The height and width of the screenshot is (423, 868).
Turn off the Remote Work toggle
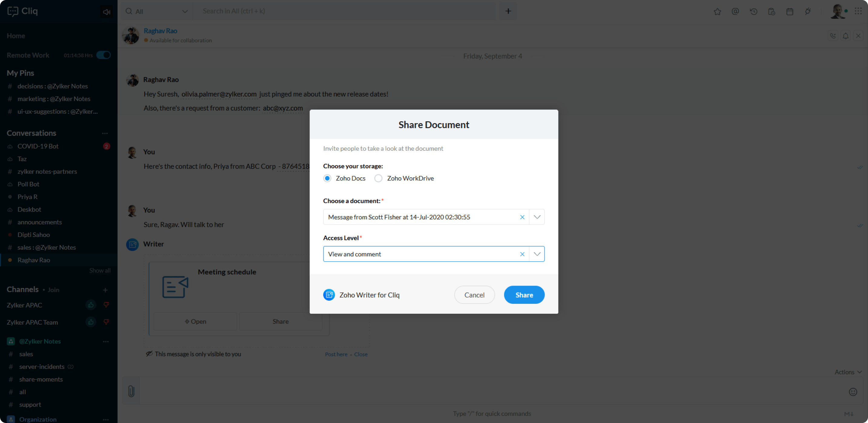point(104,55)
